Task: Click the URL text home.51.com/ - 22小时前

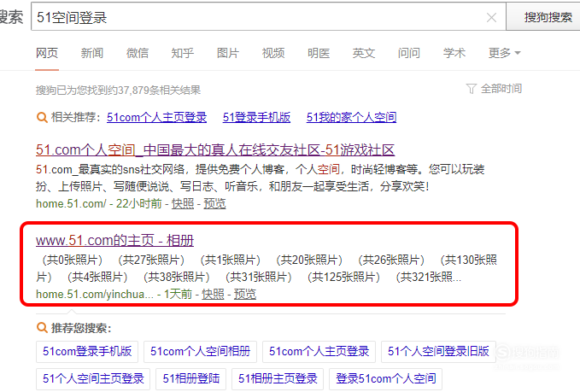Action: pos(99,203)
